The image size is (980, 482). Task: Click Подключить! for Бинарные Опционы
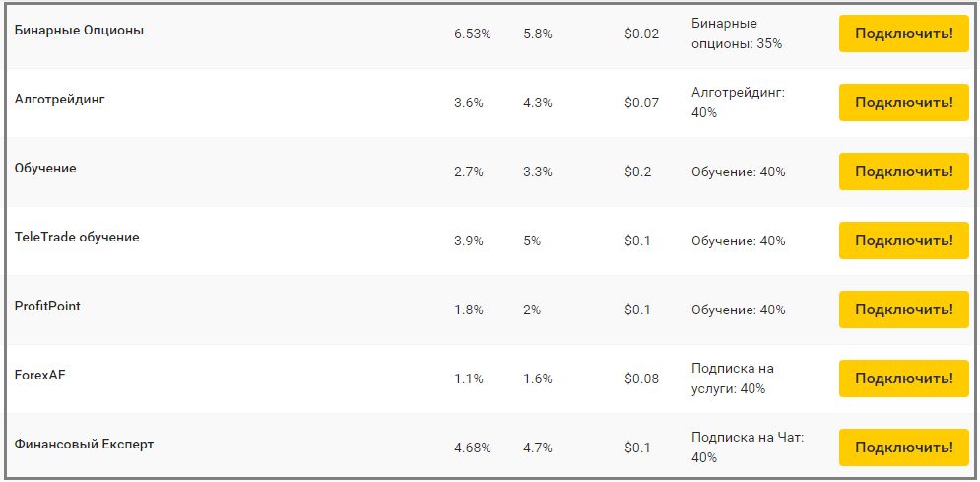click(x=904, y=34)
